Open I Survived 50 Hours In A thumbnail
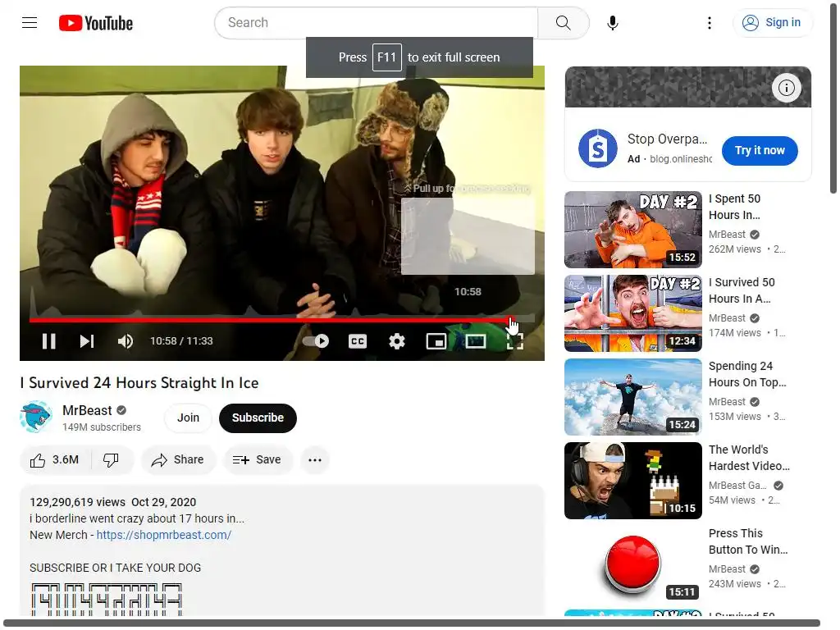The width and height of the screenshot is (840, 630). (633, 313)
